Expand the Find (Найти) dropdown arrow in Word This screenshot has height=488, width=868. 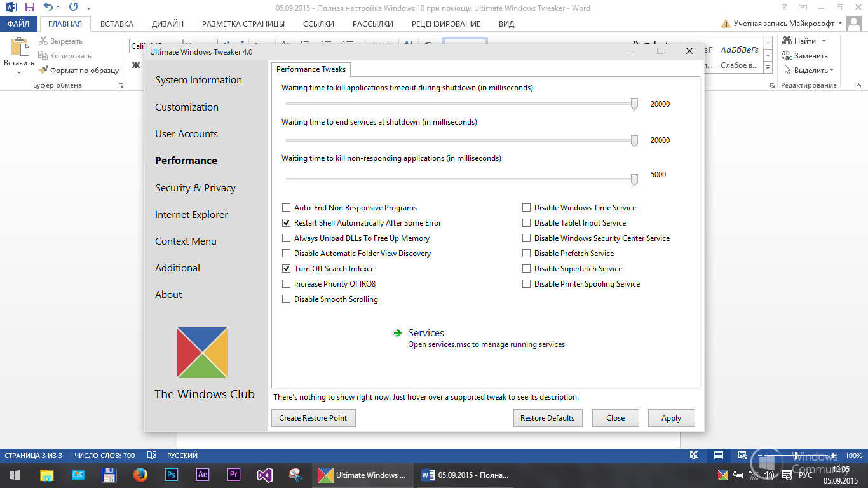[x=824, y=41]
